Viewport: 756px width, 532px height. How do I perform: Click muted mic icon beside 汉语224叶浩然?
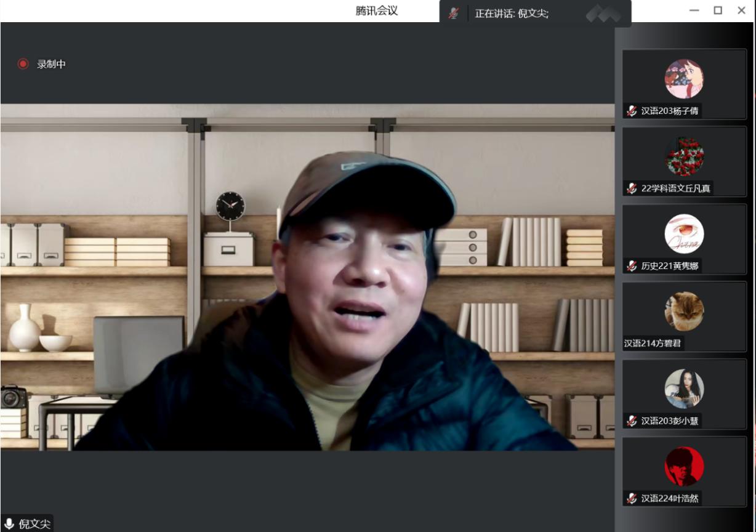pyautogui.click(x=632, y=499)
